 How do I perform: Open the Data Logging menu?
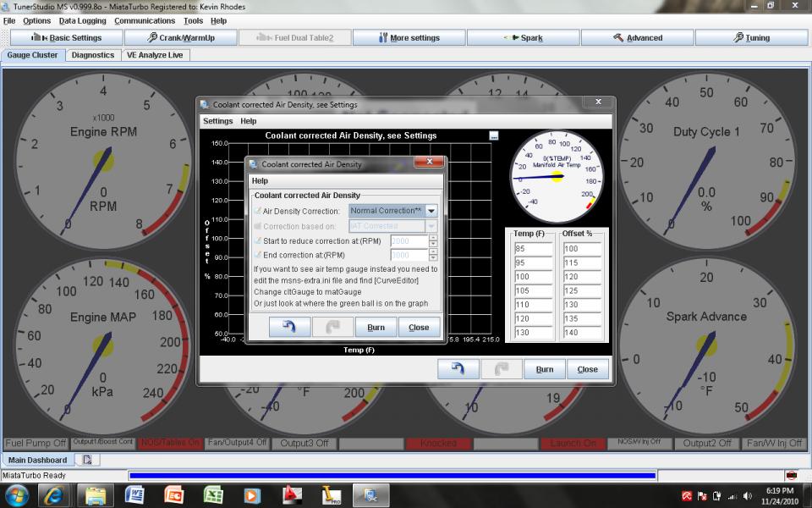(x=83, y=20)
